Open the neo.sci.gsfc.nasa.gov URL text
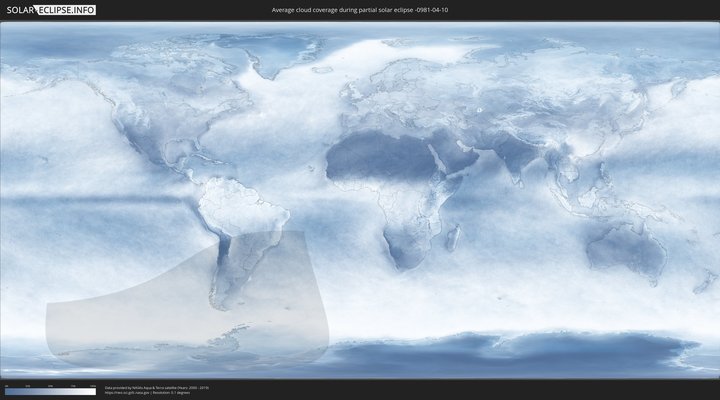720x400 pixels. tap(127, 393)
